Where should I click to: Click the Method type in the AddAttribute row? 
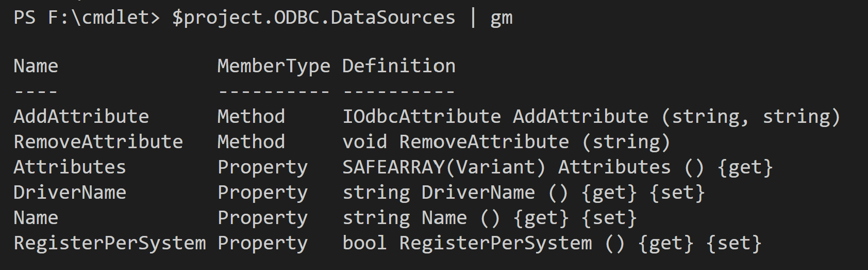tap(251, 116)
